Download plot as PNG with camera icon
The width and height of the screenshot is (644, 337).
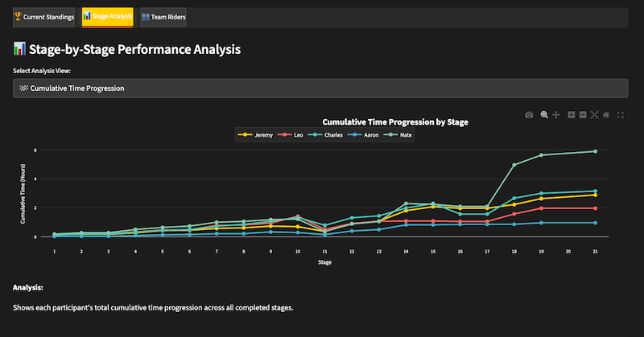pyautogui.click(x=529, y=115)
